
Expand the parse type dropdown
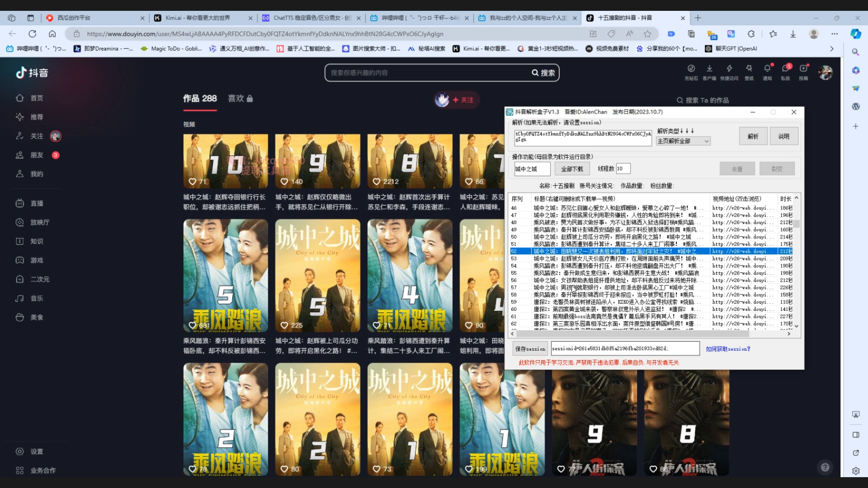click(x=706, y=141)
